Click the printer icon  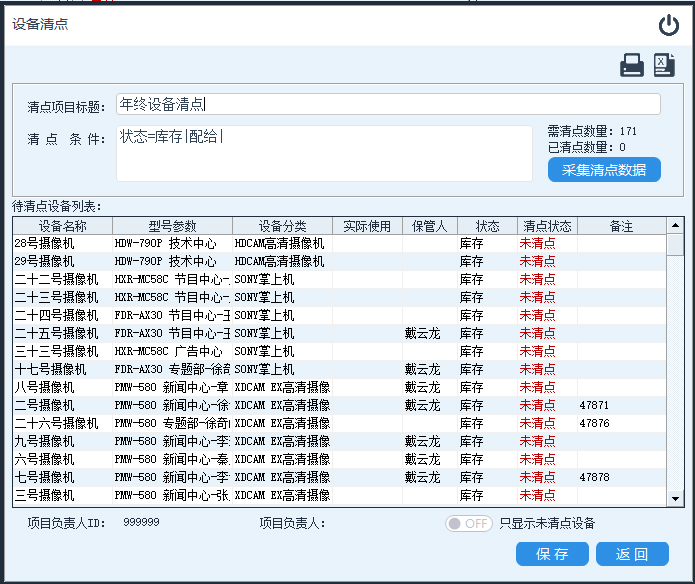[632, 66]
